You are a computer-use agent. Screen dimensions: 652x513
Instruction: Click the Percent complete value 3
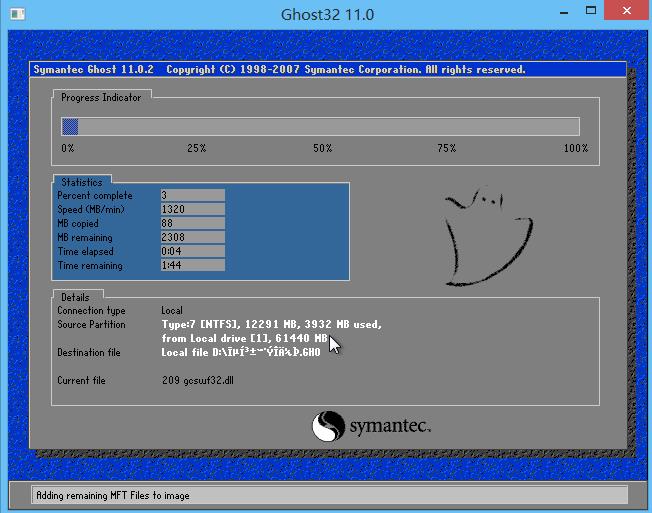click(193, 195)
